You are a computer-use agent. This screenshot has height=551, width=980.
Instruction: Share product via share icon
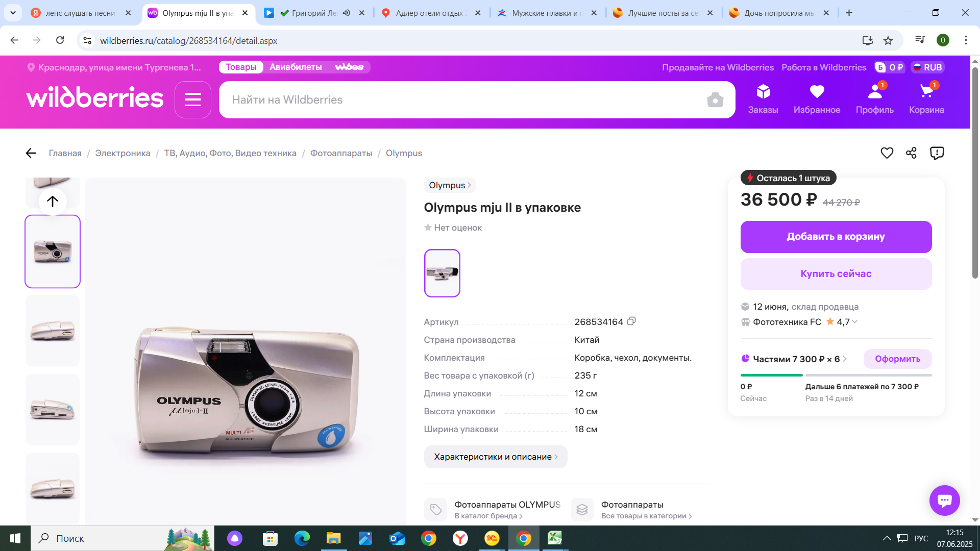coord(911,153)
